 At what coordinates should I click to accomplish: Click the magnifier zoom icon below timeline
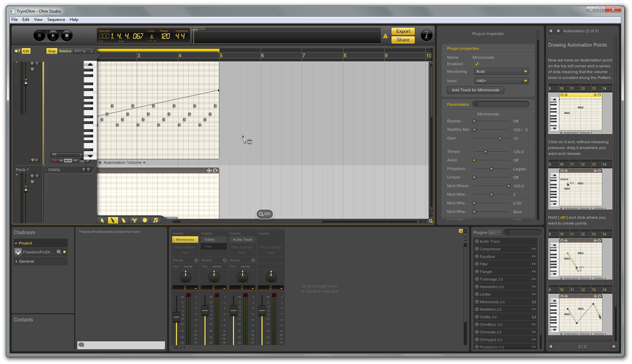click(x=431, y=221)
